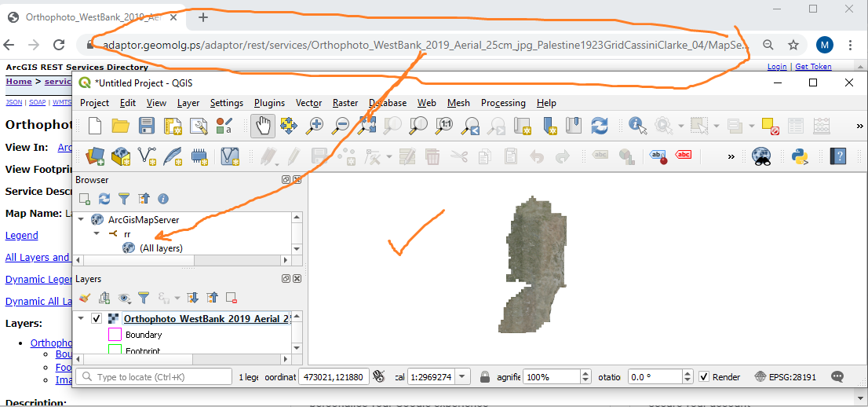Click Refresh in Browser panel

click(104, 199)
